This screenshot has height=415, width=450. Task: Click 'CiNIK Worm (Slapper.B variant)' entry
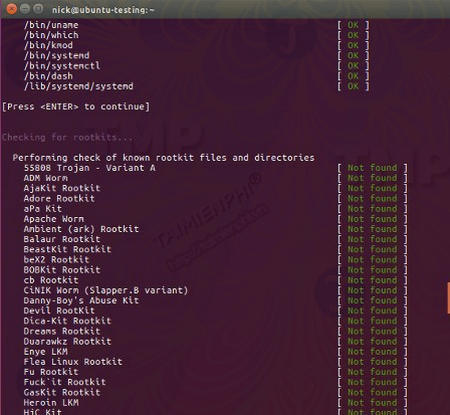tap(106, 290)
